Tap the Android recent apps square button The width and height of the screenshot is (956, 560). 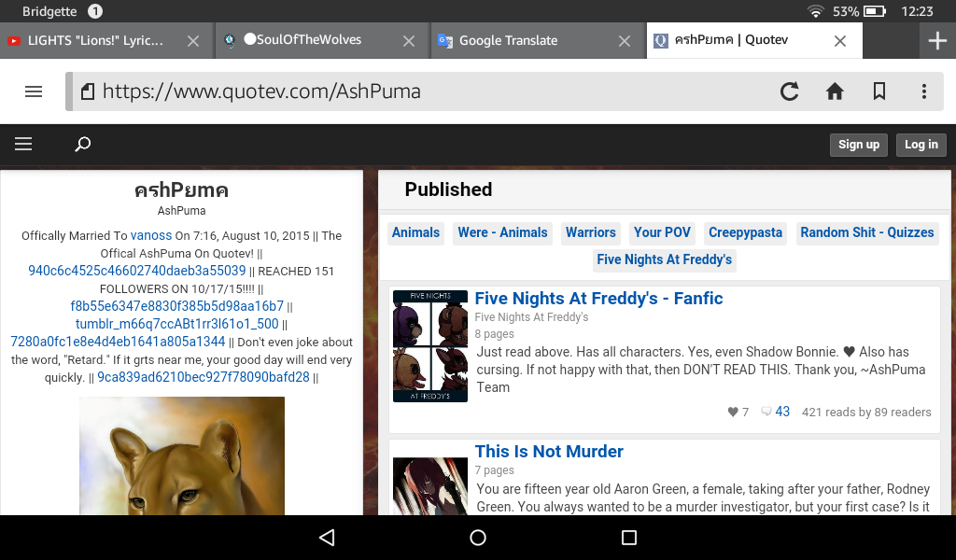(x=628, y=537)
